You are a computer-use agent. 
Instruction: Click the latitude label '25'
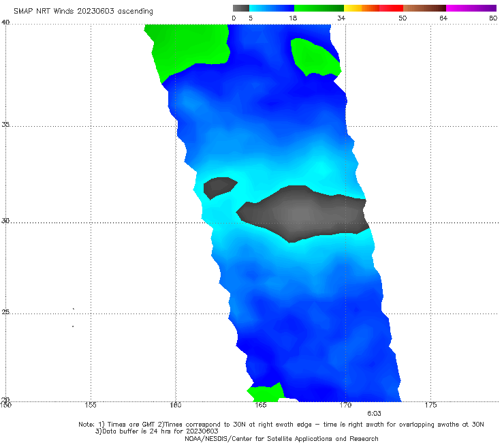[x=5, y=311]
